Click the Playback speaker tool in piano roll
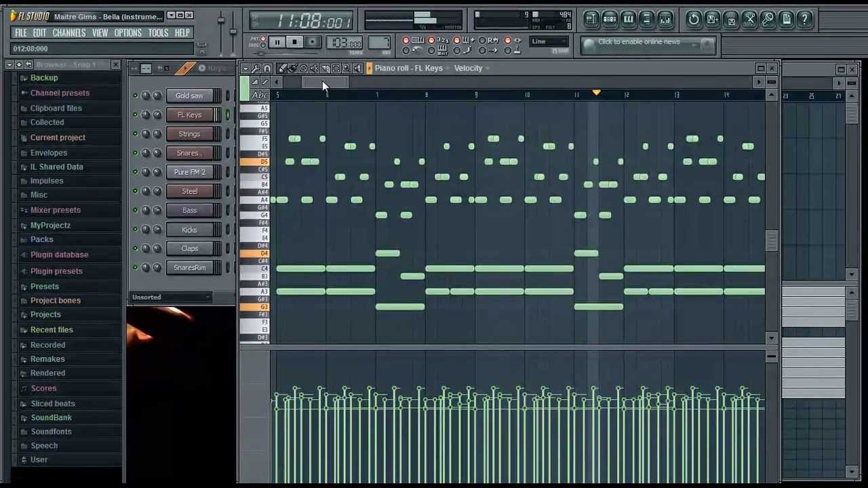 (357, 68)
